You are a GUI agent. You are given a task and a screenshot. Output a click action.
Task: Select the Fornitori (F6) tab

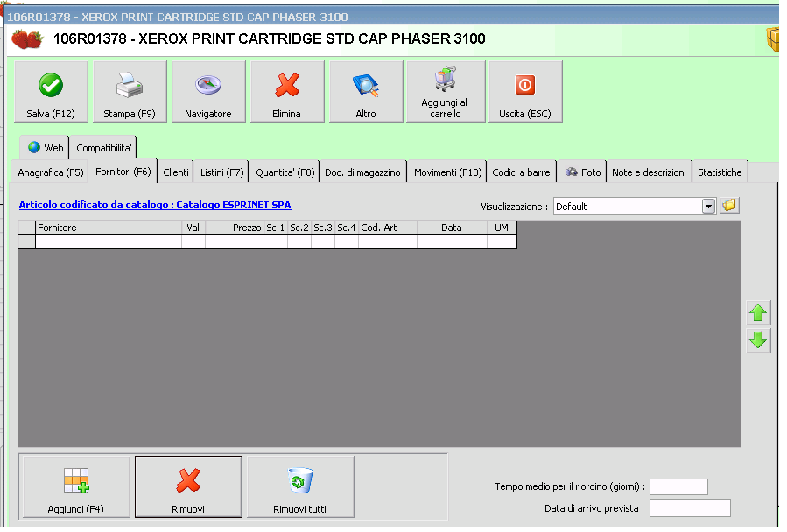pos(123,171)
